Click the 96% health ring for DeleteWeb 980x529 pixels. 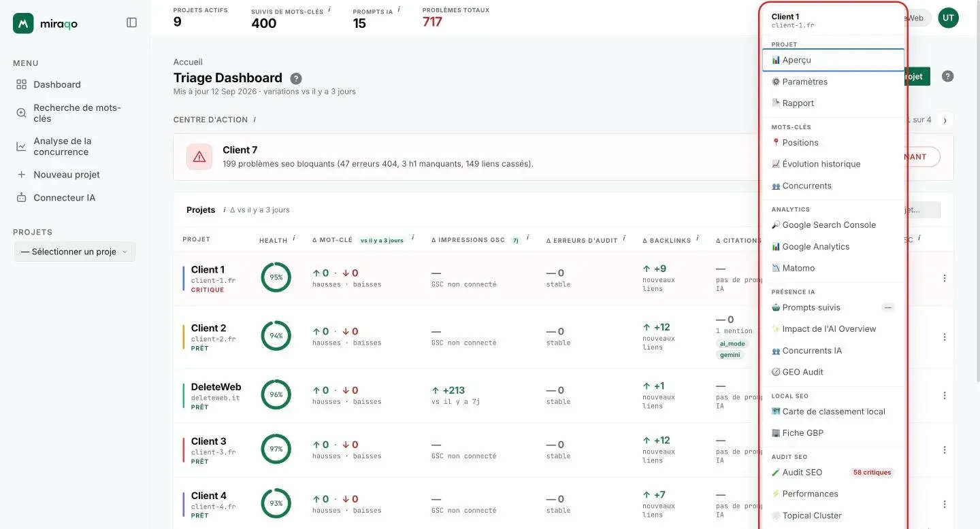pos(276,394)
